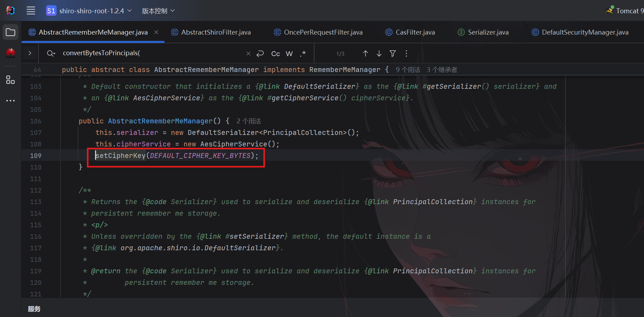Click the new line icon in search

coord(260,53)
